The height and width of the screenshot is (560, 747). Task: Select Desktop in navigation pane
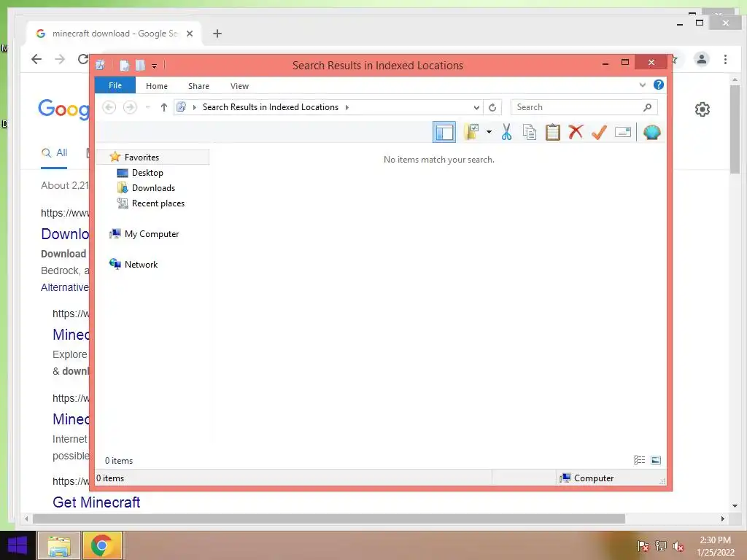pyautogui.click(x=147, y=172)
